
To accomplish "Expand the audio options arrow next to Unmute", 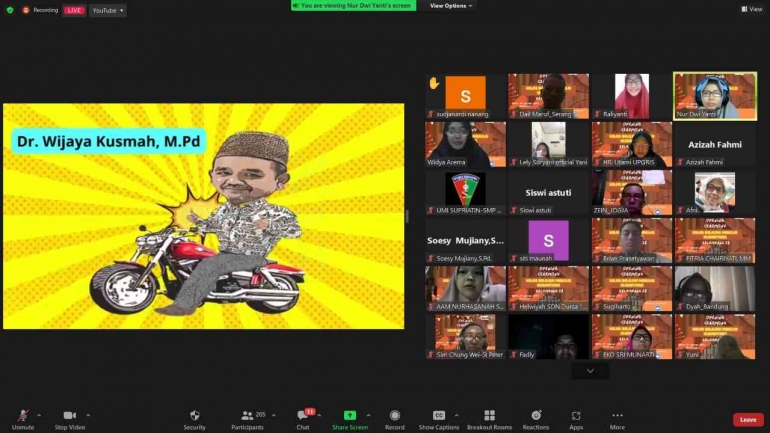I will (x=39, y=415).
